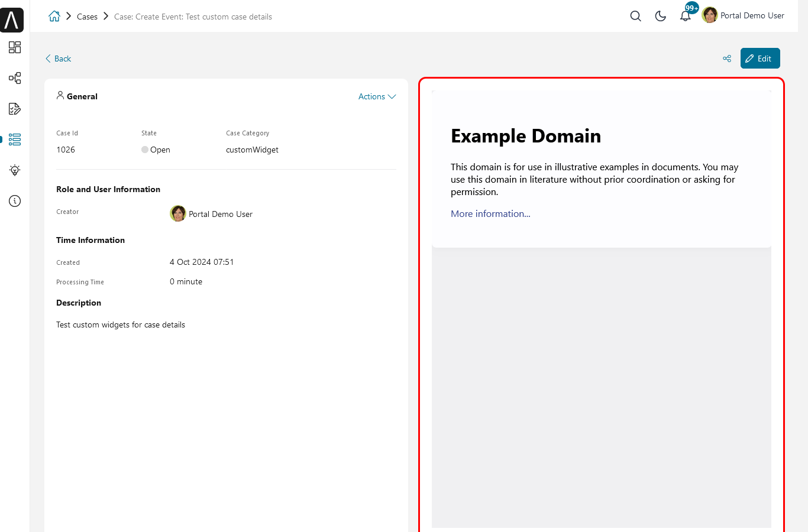The width and height of the screenshot is (808, 532).
Task: Click the Axon Ivy logo in sidebar
Action: pyautogui.click(x=12, y=20)
